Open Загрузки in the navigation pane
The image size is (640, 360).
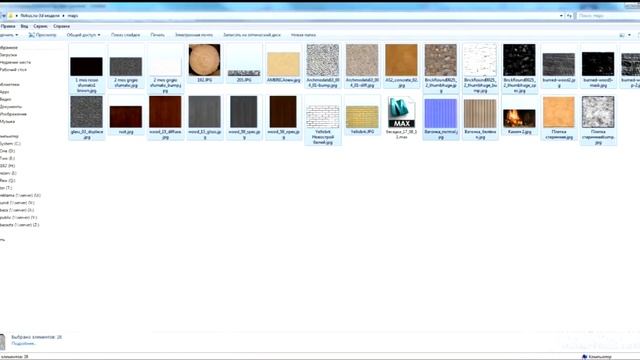coord(8,55)
